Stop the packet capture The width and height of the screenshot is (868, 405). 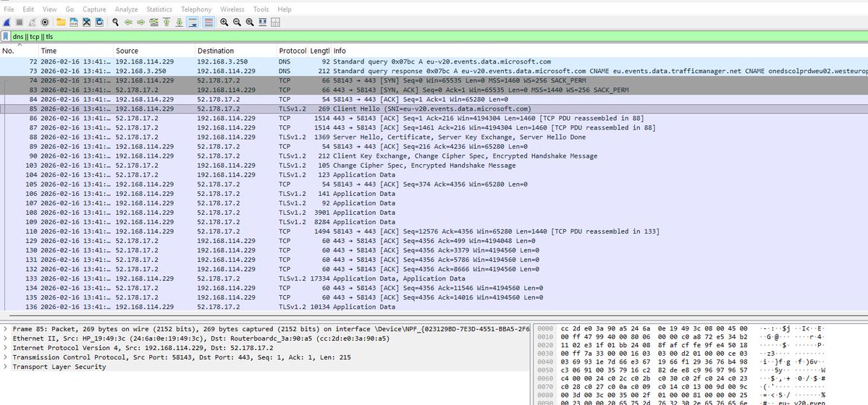(20, 22)
